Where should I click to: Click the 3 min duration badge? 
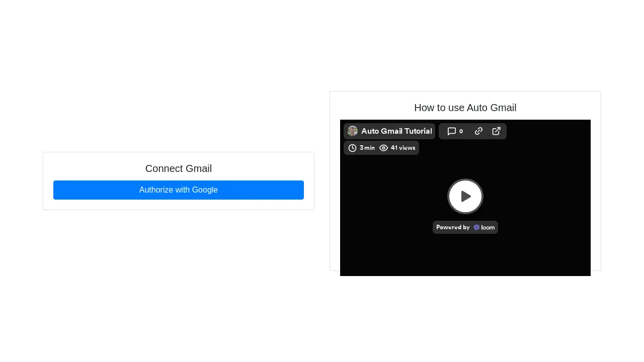[x=363, y=148]
